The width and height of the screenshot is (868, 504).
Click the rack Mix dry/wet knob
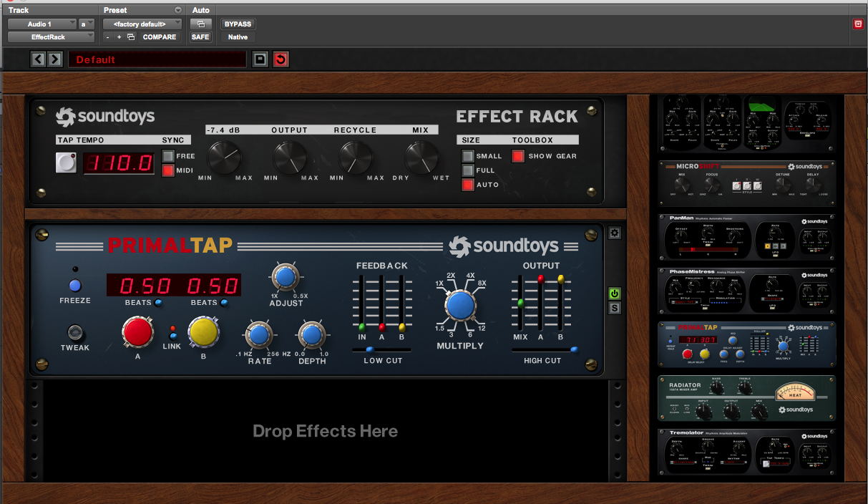pyautogui.click(x=421, y=157)
